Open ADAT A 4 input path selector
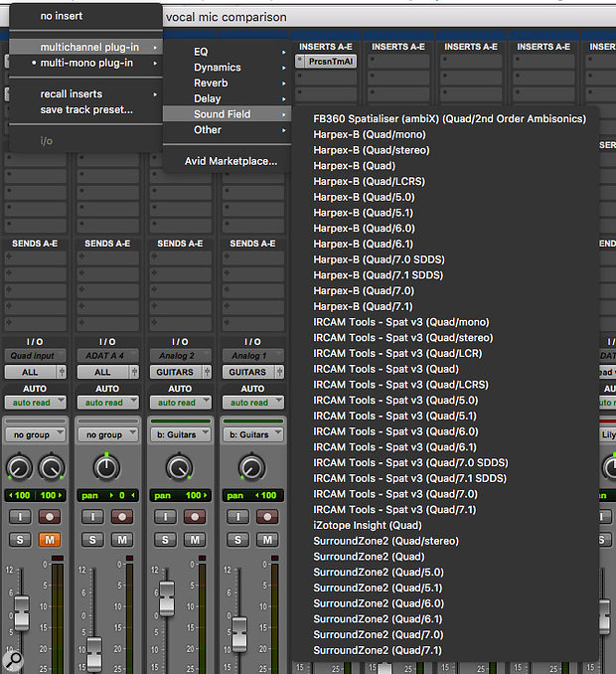This screenshot has height=674, width=616. click(108, 356)
